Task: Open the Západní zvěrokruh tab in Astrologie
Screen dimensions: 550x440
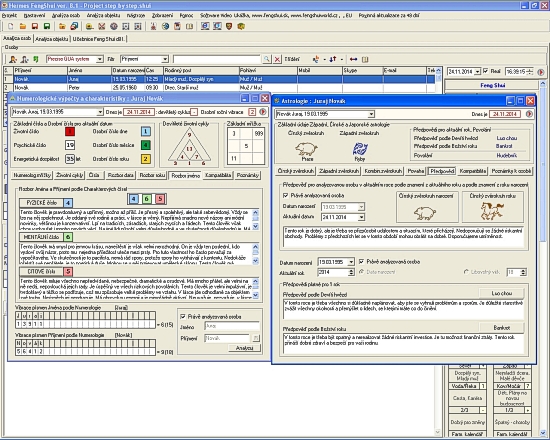Action: pyautogui.click(x=339, y=171)
